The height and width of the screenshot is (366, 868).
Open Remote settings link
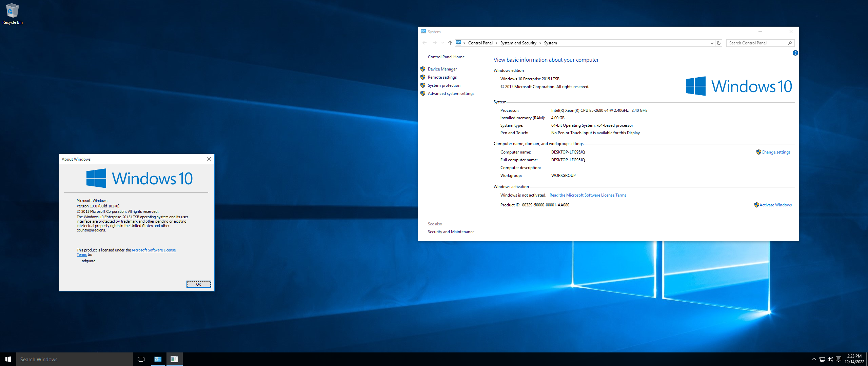442,77
